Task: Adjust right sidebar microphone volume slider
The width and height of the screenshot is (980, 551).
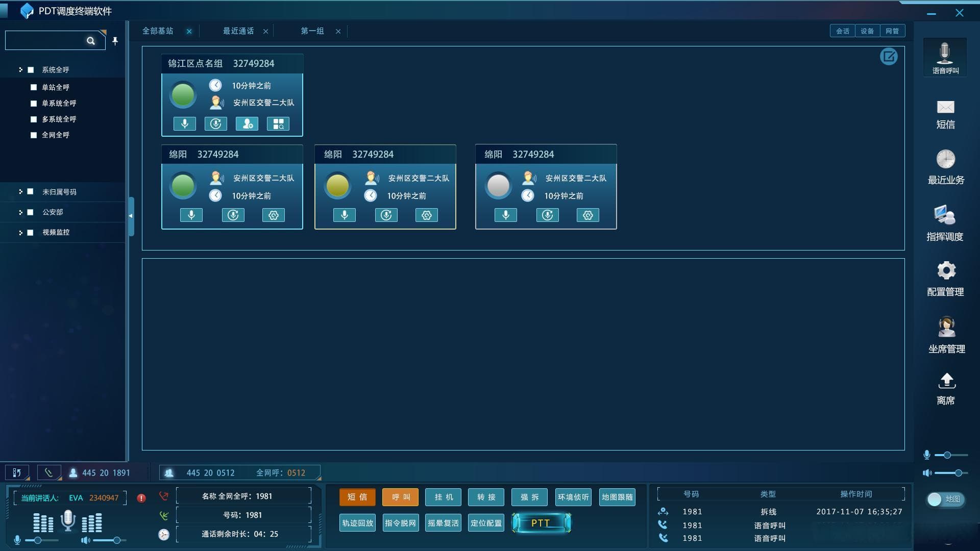Action: click(x=947, y=455)
